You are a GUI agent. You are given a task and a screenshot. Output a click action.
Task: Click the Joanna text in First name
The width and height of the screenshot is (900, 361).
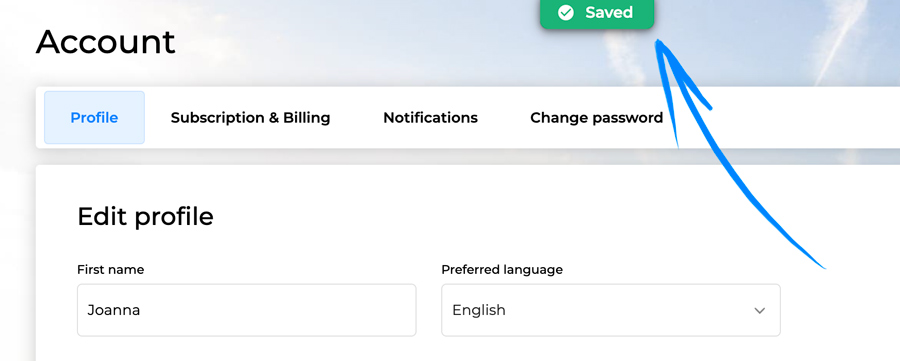[114, 310]
